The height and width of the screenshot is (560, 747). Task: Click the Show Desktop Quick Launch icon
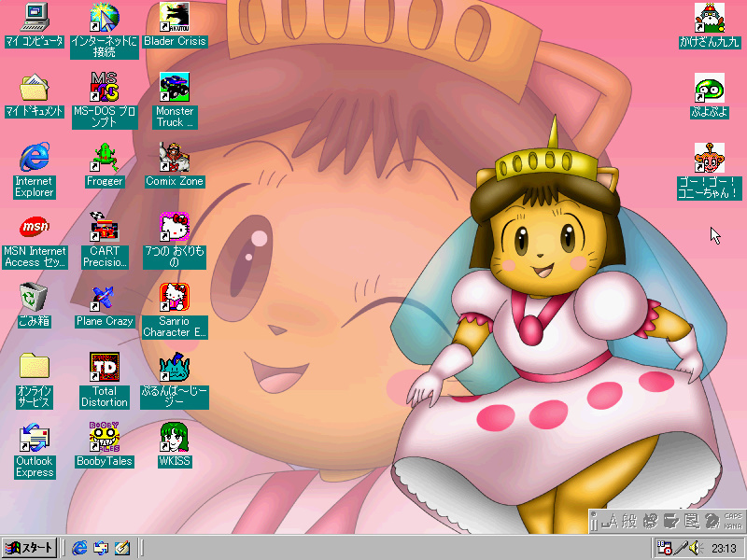(122, 548)
